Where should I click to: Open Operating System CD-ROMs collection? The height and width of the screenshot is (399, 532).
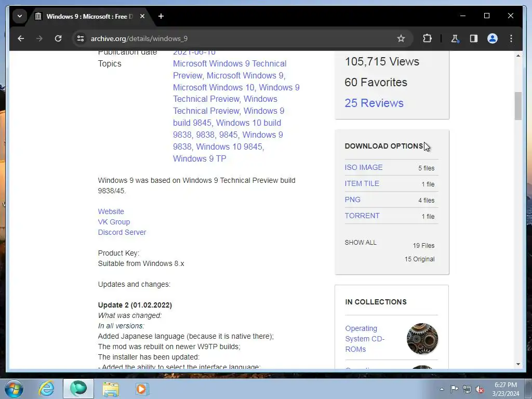click(x=365, y=339)
